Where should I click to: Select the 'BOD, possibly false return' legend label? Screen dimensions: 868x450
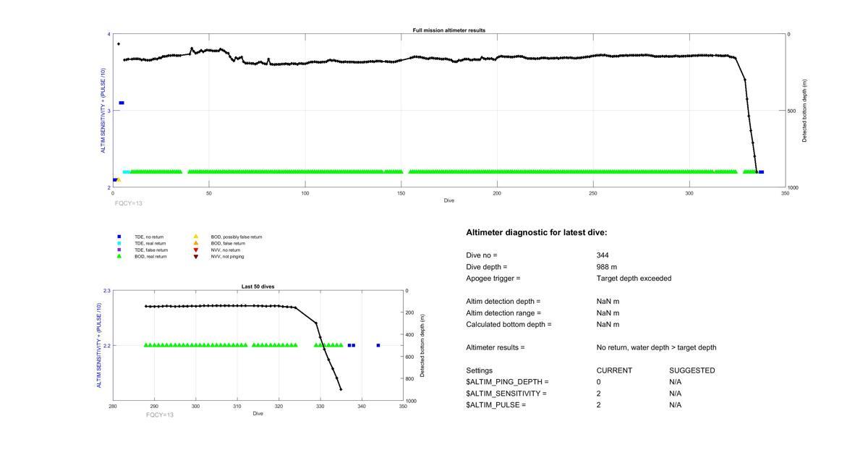click(x=237, y=237)
